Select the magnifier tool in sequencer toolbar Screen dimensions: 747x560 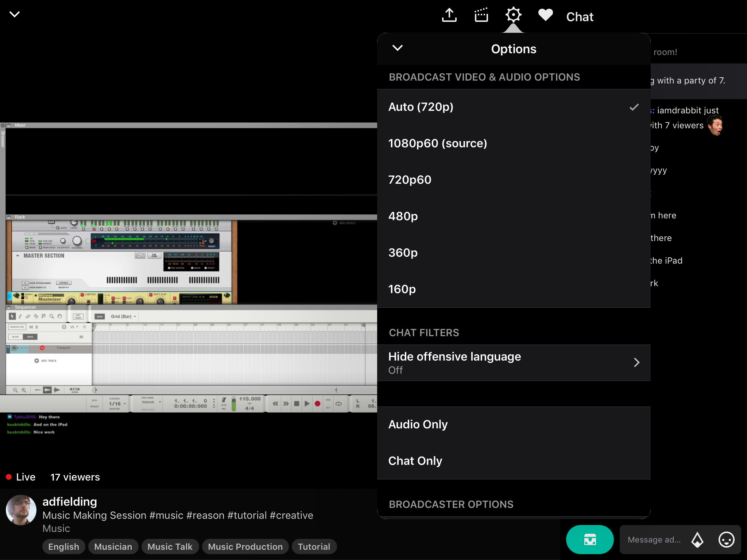click(x=51, y=316)
